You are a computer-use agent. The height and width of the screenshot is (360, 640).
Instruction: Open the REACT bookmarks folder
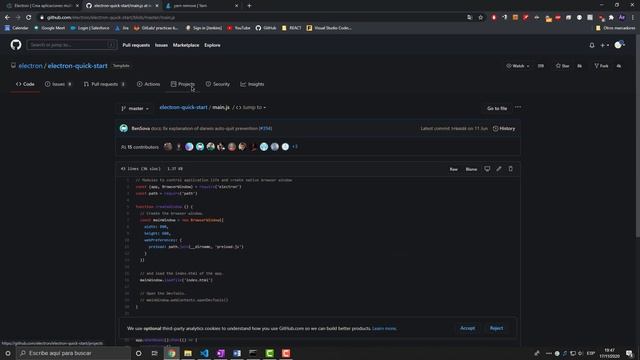click(x=291, y=28)
